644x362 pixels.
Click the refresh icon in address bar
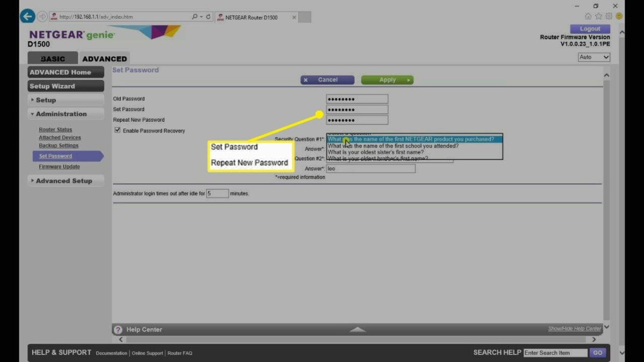click(x=209, y=17)
